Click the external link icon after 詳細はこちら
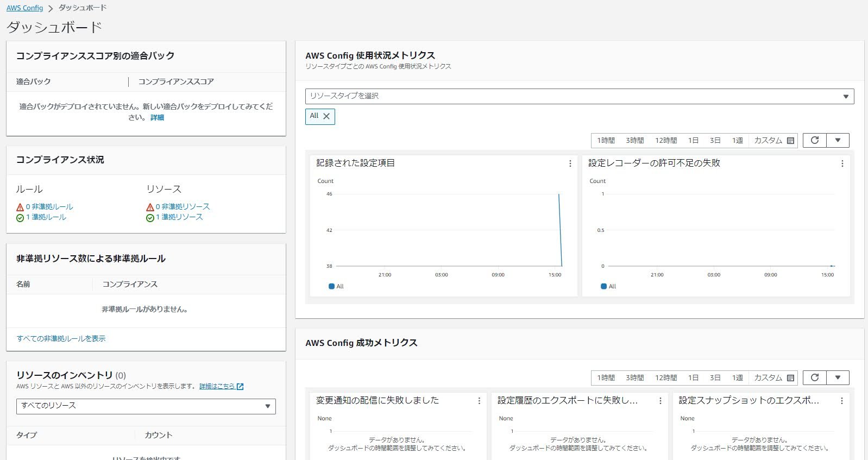Screen dimensions: 868x460 point(240,387)
